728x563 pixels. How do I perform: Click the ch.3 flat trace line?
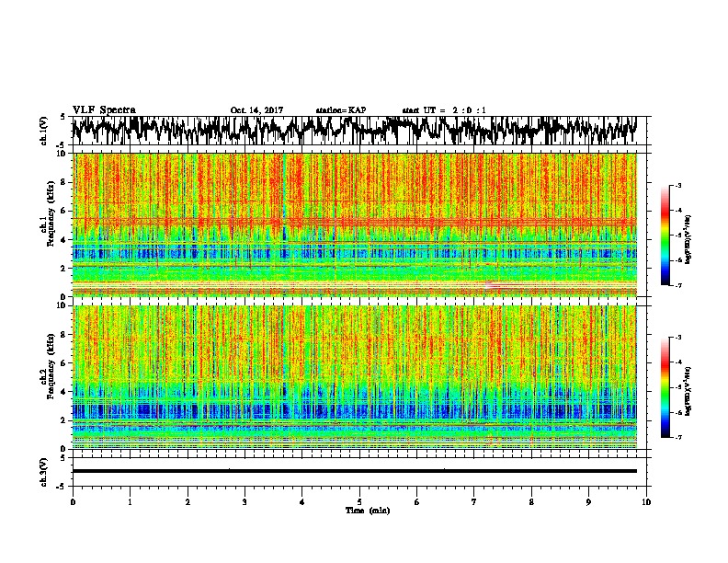click(354, 471)
